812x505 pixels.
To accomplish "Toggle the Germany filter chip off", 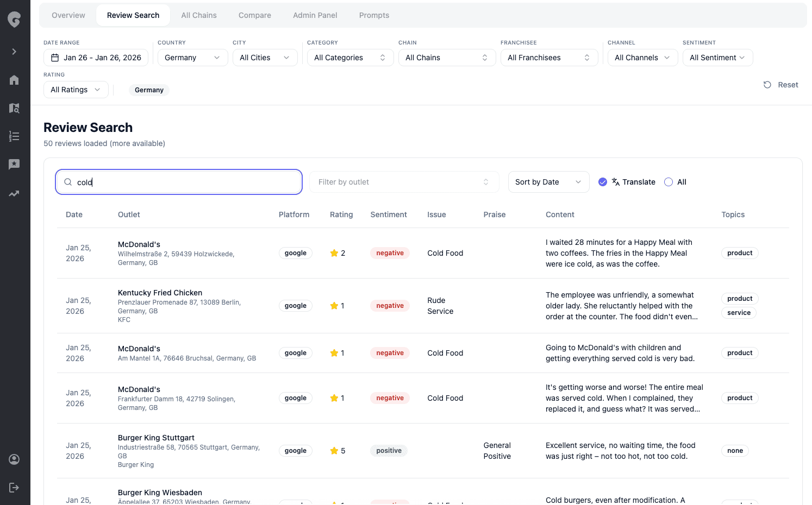I will 149,90.
